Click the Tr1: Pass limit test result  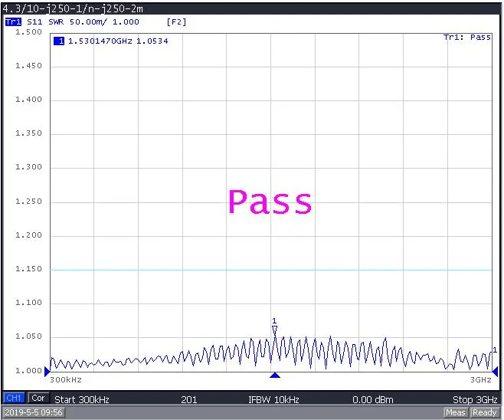coord(467,37)
